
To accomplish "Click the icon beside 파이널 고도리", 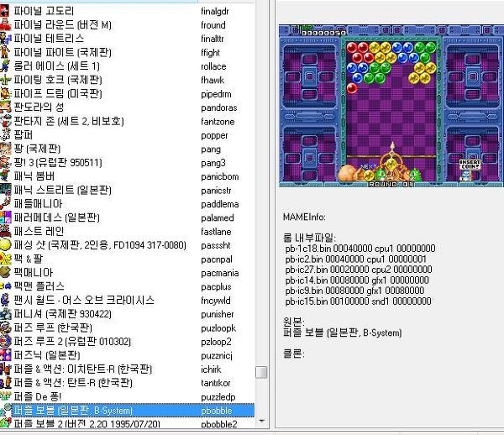I will point(5,11).
